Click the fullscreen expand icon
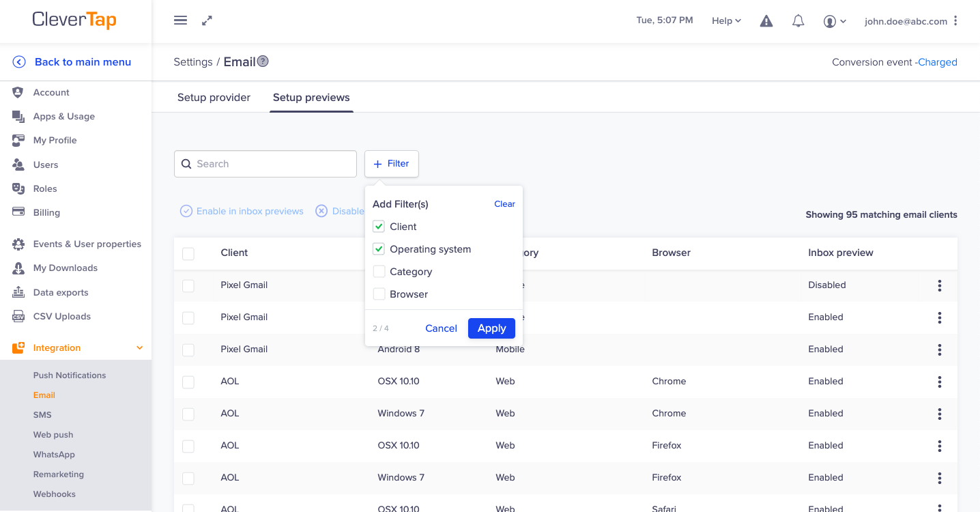 (x=206, y=20)
